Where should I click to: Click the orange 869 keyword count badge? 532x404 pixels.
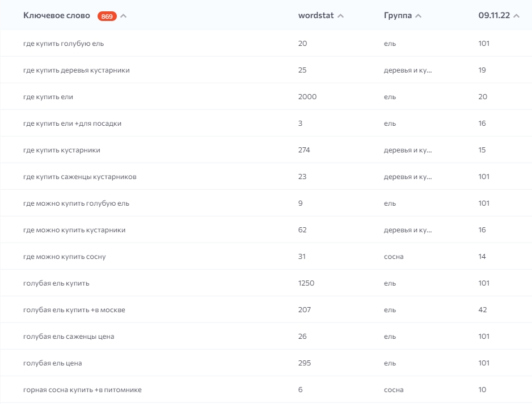[107, 16]
